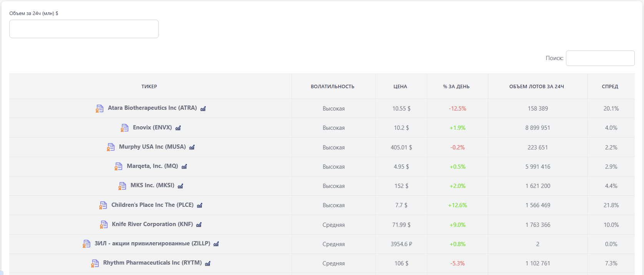Click the Knife River Corporation chart icon
Viewport: 644px width, 275px height.
199,225
